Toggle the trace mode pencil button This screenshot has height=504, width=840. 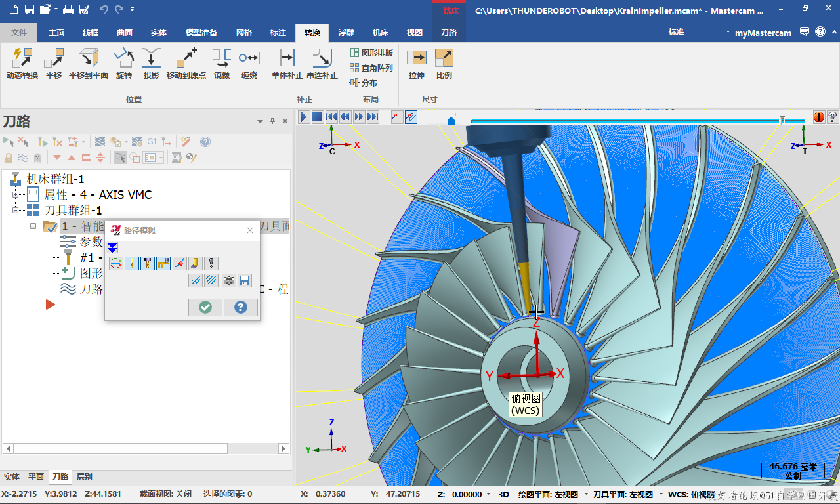pos(396,117)
